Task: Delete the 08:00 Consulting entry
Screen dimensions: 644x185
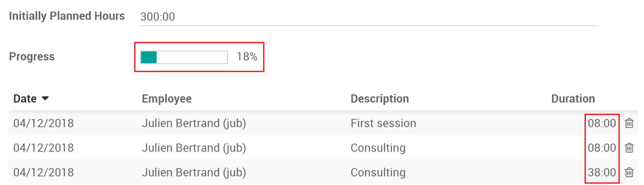Action: [629, 148]
